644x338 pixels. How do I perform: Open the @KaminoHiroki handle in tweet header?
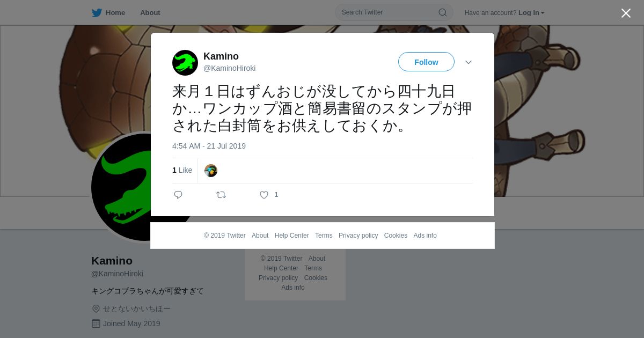(x=229, y=68)
